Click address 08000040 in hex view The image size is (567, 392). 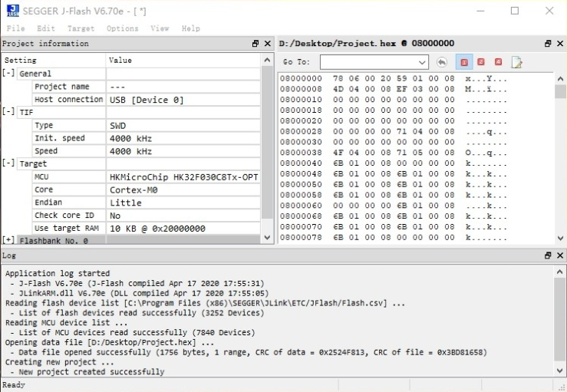tap(301, 163)
